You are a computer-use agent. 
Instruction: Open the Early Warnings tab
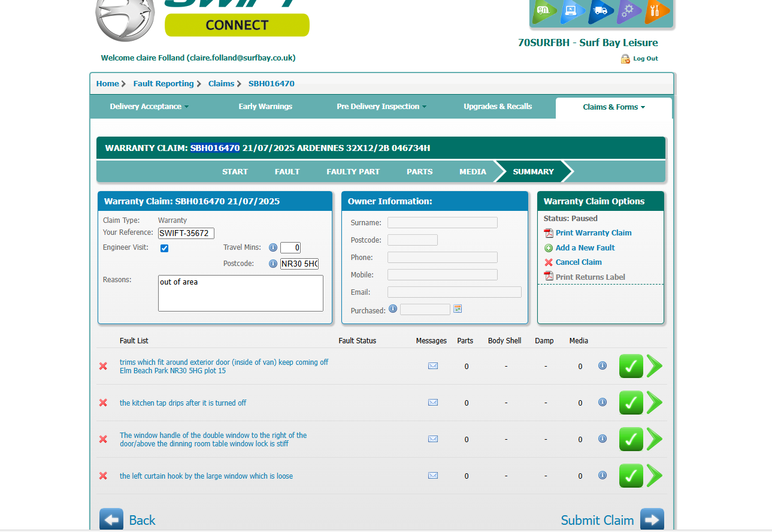click(265, 107)
